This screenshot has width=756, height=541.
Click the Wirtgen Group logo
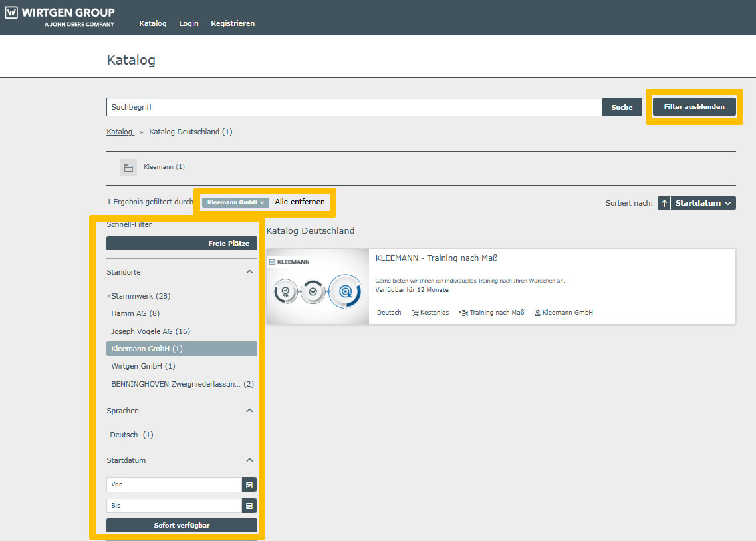[60, 17]
